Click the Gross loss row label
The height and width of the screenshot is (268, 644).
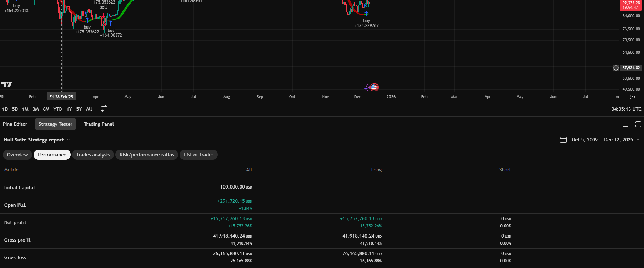(x=15, y=257)
